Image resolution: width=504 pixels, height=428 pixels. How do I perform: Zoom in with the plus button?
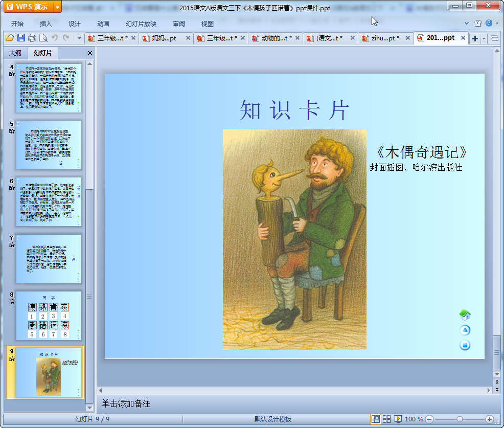[x=490, y=419]
